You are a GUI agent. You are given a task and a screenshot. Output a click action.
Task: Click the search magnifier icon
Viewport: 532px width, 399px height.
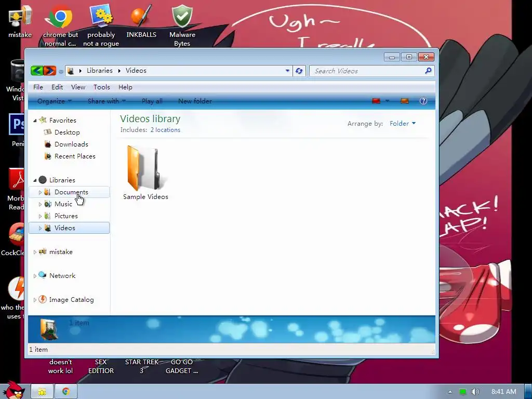point(428,71)
